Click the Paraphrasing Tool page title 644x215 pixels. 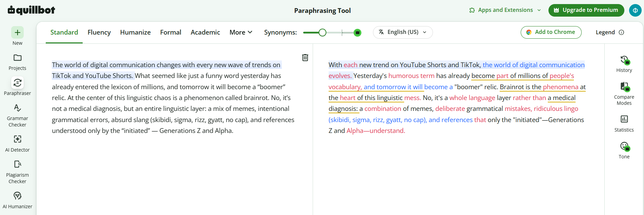click(x=323, y=11)
